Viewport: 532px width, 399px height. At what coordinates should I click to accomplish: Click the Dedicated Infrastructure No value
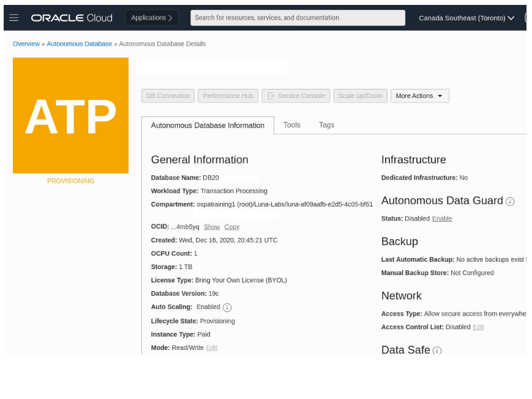coord(463,178)
